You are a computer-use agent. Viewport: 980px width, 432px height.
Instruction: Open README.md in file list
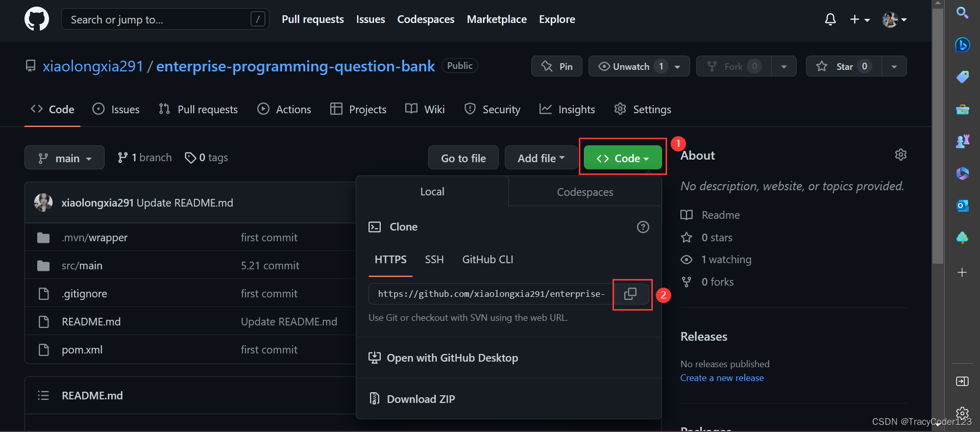[x=91, y=322]
